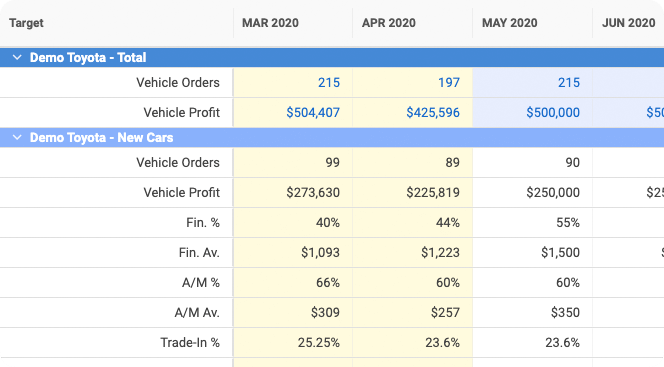Select March Trade-In % cell 25.25%
This screenshot has width=664, height=367.
(x=293, y=342)
